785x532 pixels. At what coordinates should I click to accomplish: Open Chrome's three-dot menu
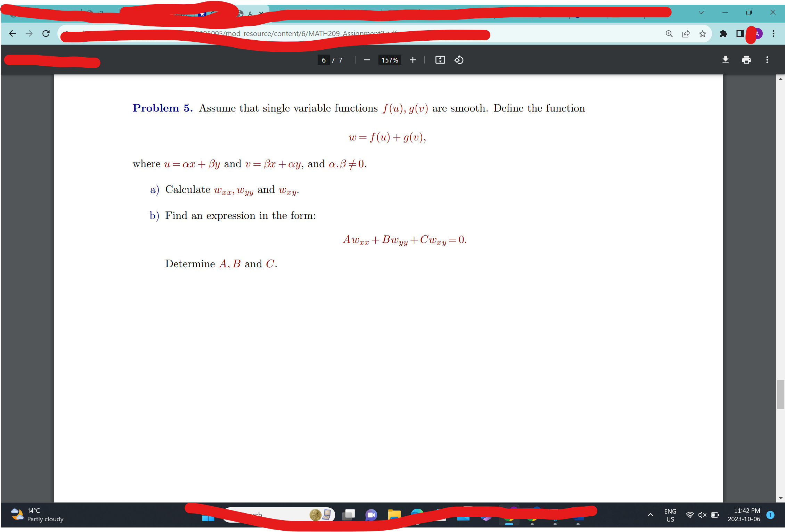773,34
